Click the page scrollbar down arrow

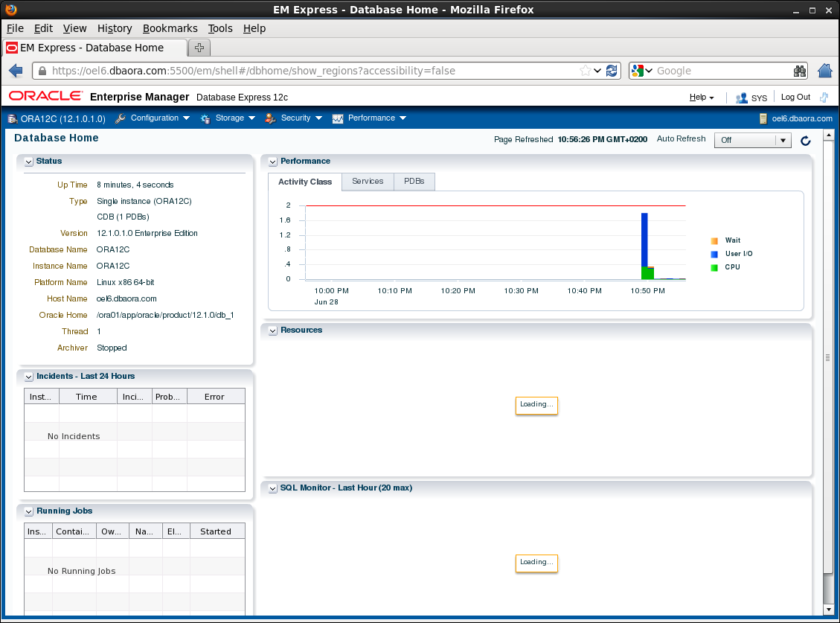tap(828, 609)
